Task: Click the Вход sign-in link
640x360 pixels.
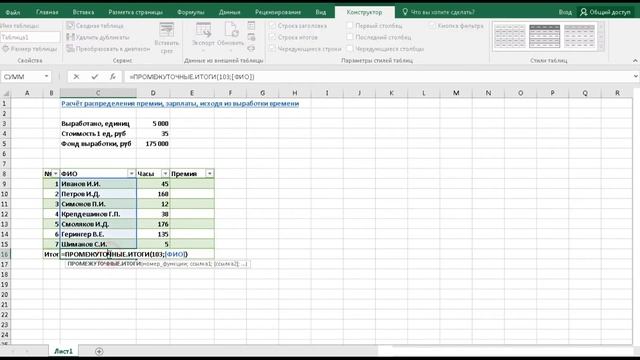Action: coord(565,12)
